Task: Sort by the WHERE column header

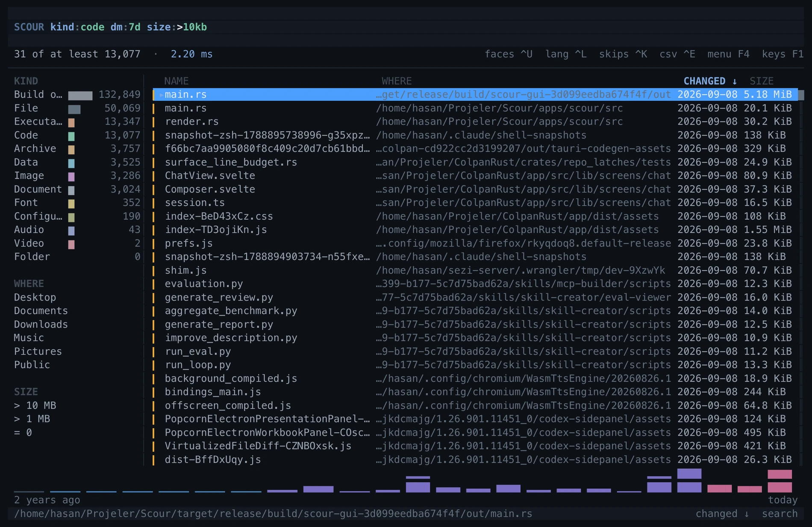Action: pos(397,81)
